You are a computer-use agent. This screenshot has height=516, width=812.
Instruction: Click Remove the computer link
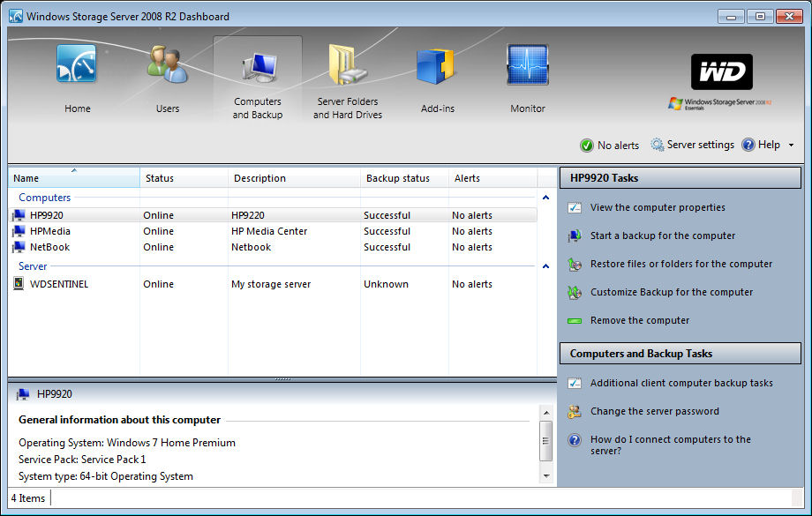pos(640,320)
